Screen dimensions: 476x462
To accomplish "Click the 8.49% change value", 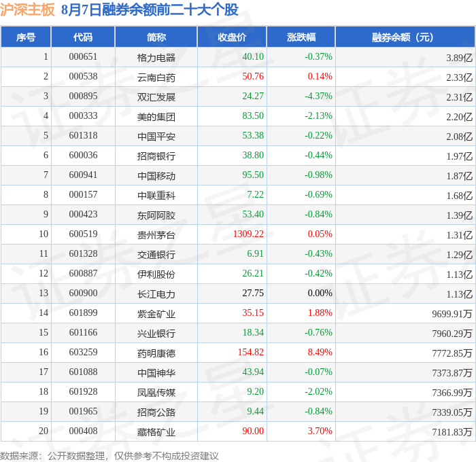I will tap(320, 352).
